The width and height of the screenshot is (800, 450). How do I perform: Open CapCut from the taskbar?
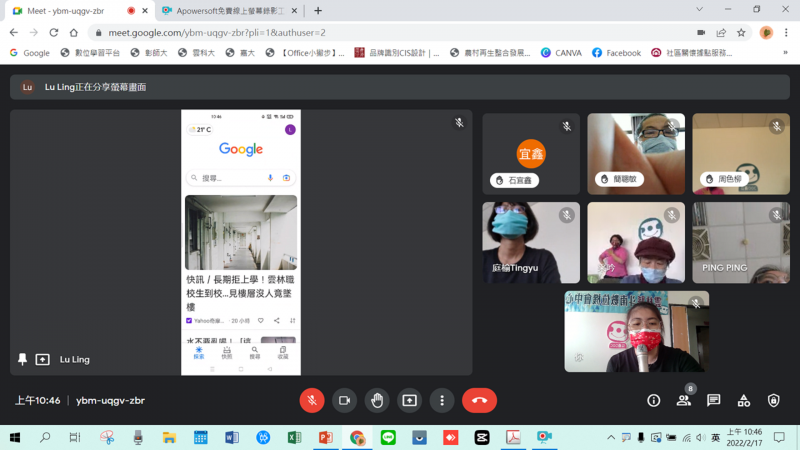pyautogui.click(x=482, y=437)
